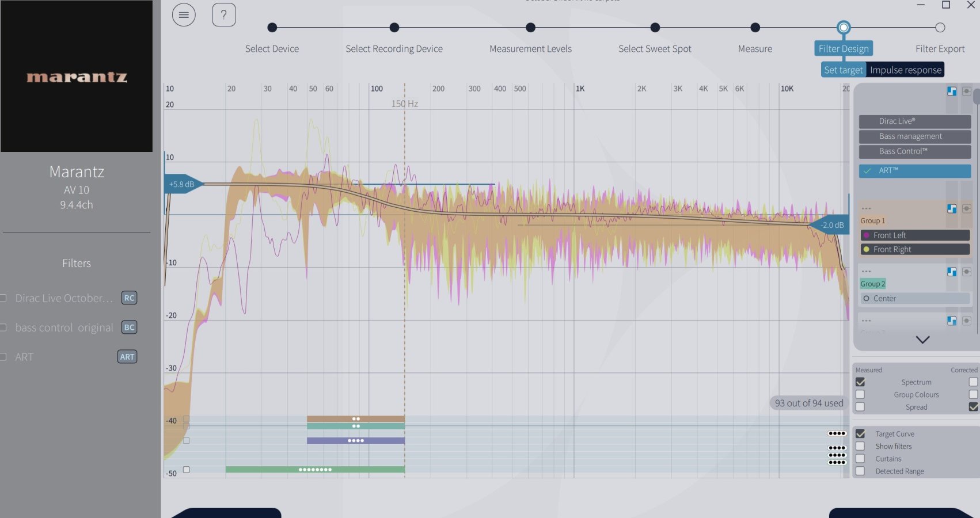980x518 pixels.
Task: Toggle the Curtains checkbox
Action: tap(860, 459)
